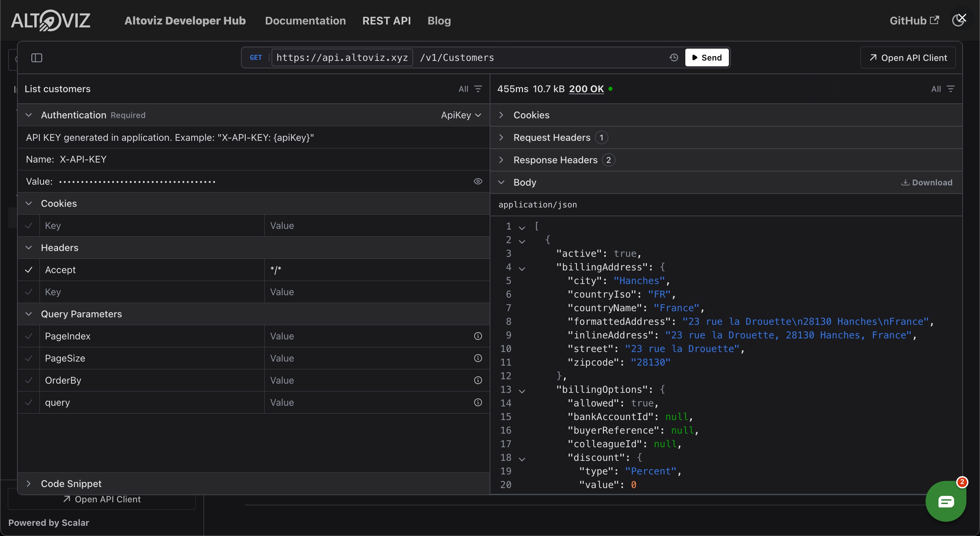Expand response Cookies section

(501, 115)
